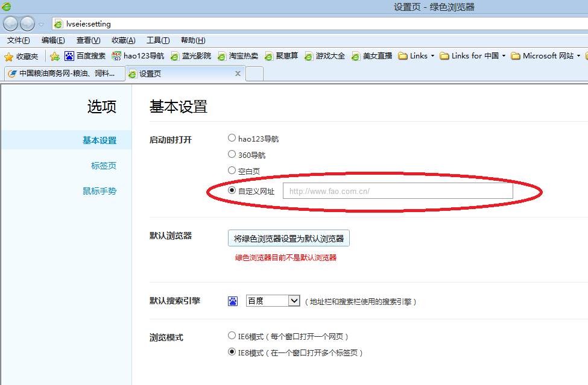The width and height of the screenshot is (588, 385).
Task: Choose hao123导航 as startup page
Action: [232, 138]
